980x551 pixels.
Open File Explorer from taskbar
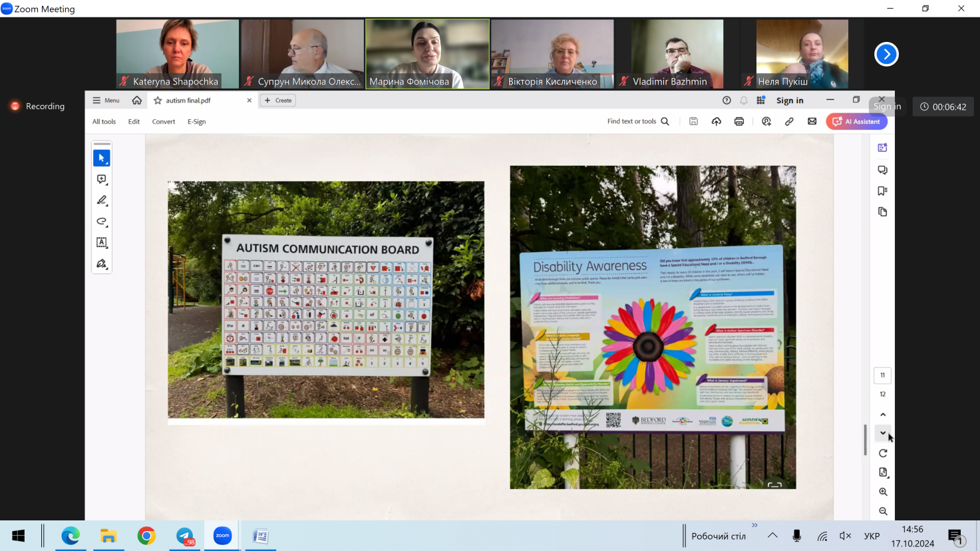pyautogui.click(x=108, y=536)
